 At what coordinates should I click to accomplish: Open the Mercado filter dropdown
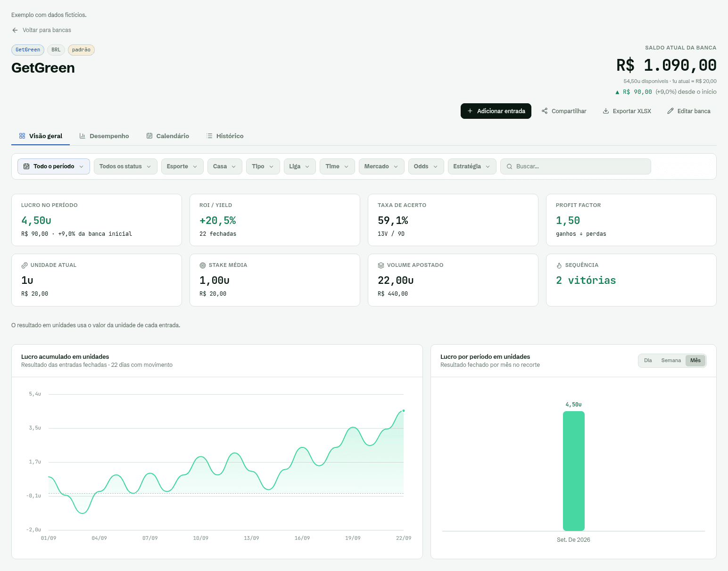(x=381, y=166)
